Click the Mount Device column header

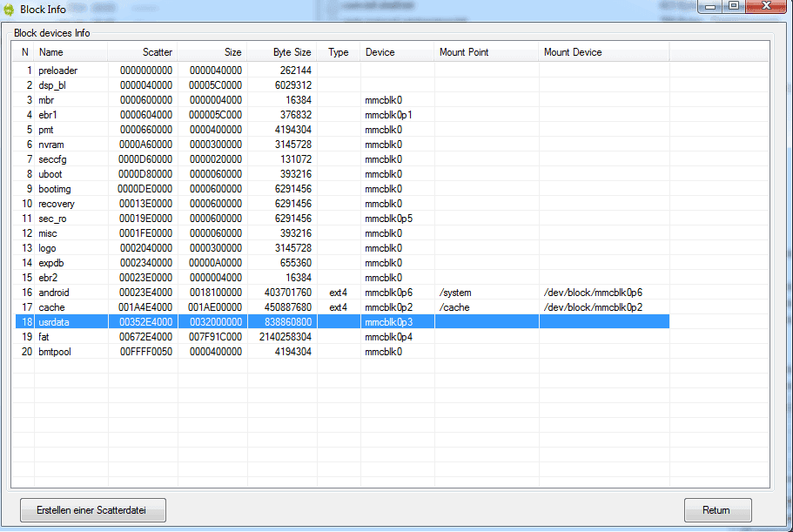coord(604,52)
